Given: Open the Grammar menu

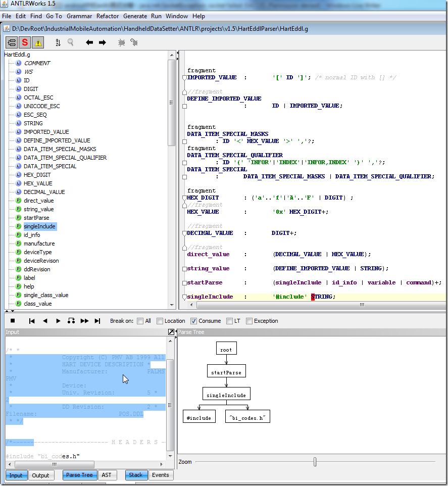Looking at the screenshot, I should click(x=79, y=16).
